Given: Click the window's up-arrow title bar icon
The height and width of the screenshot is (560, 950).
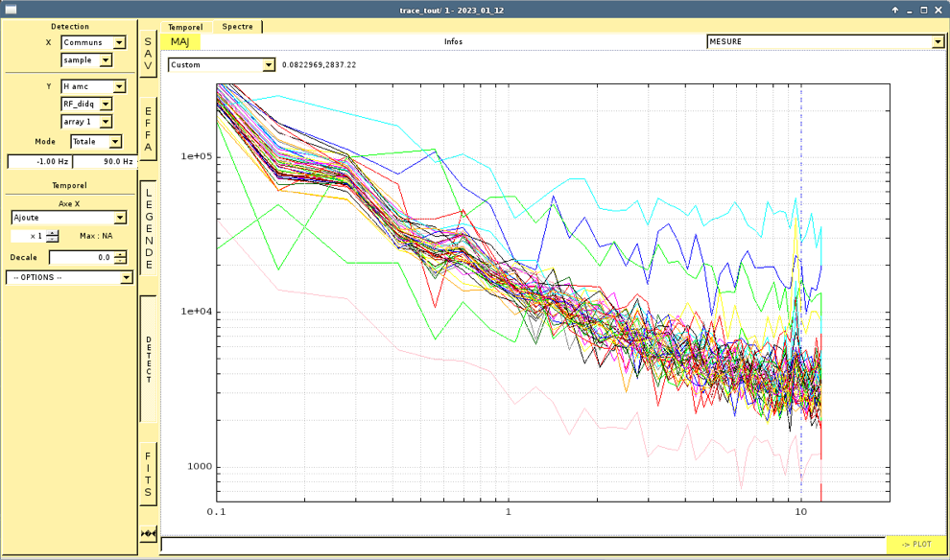Looking at the screenshot, I should pyautogui.click(x=894, y=11).
